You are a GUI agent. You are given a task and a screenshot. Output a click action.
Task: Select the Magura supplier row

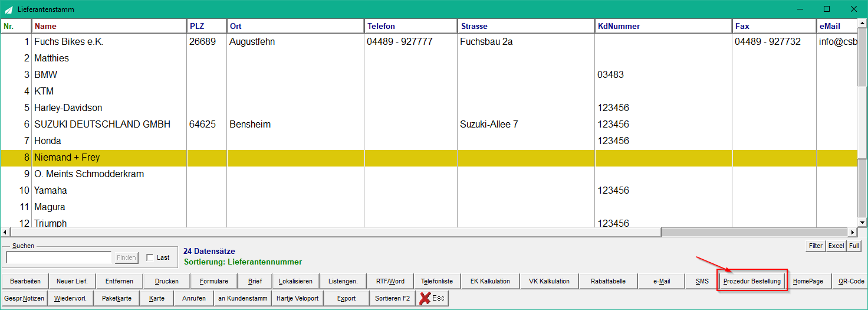coord(429,207)
